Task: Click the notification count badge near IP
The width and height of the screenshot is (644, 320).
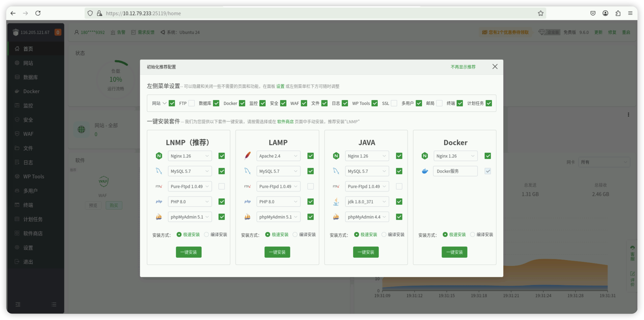Action: click(58, 32)
